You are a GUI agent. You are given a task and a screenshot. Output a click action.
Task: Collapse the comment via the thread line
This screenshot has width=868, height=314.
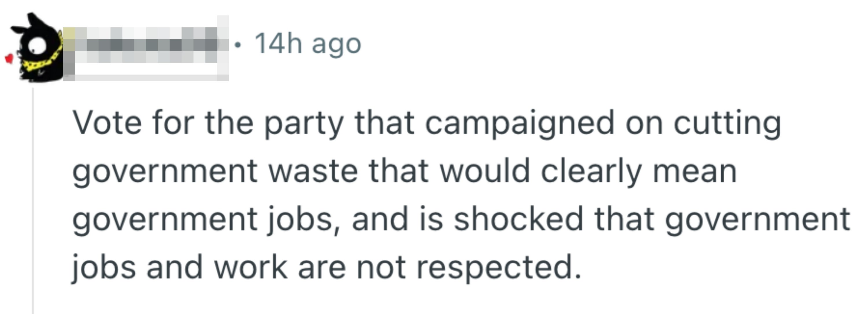[x=33, y=201]
